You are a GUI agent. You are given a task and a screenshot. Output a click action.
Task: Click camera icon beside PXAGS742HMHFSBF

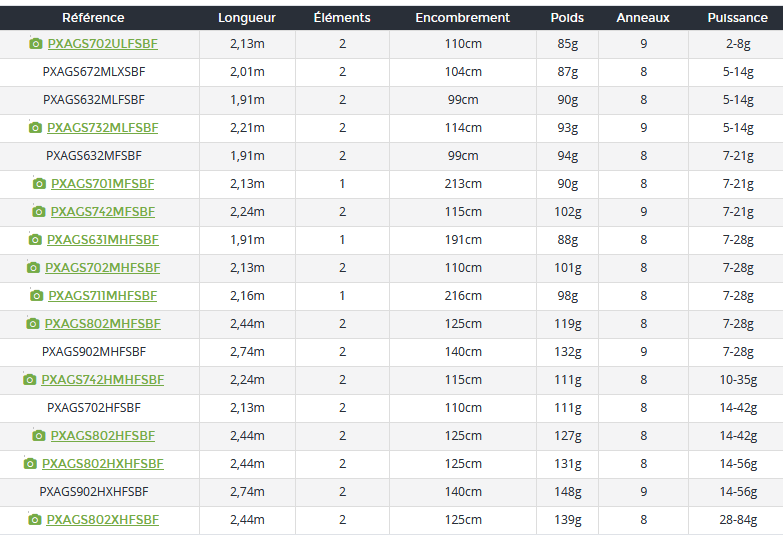[x=30, y=380]
